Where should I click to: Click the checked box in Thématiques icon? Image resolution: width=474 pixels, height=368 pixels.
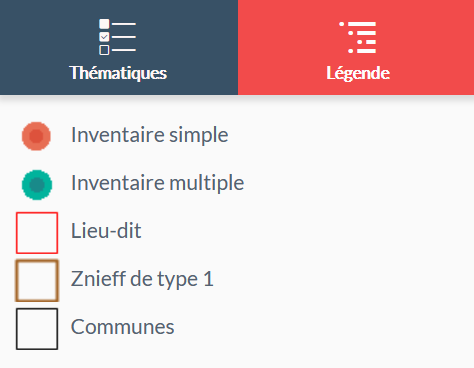(104, 37)
